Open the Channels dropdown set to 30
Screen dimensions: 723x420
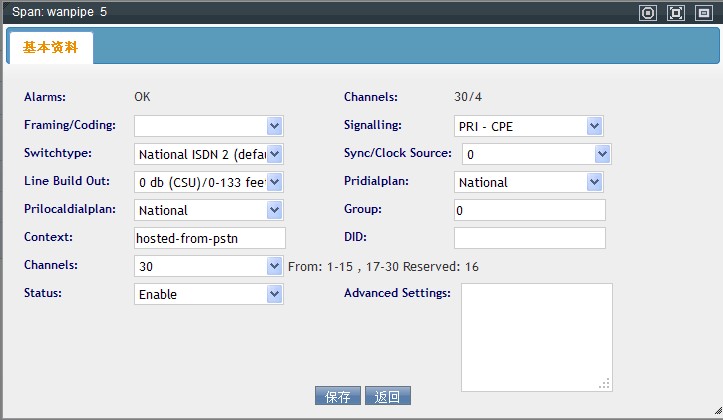click(x=209, y=266)
